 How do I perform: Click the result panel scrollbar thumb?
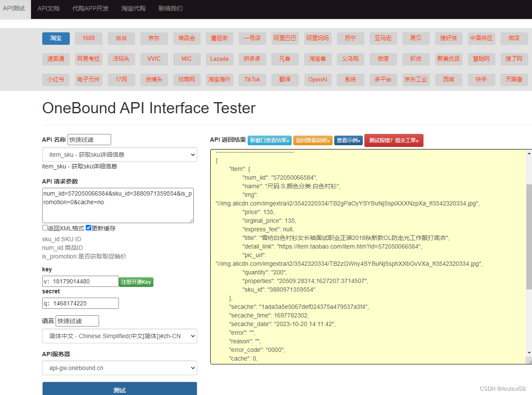coord(529,236)
